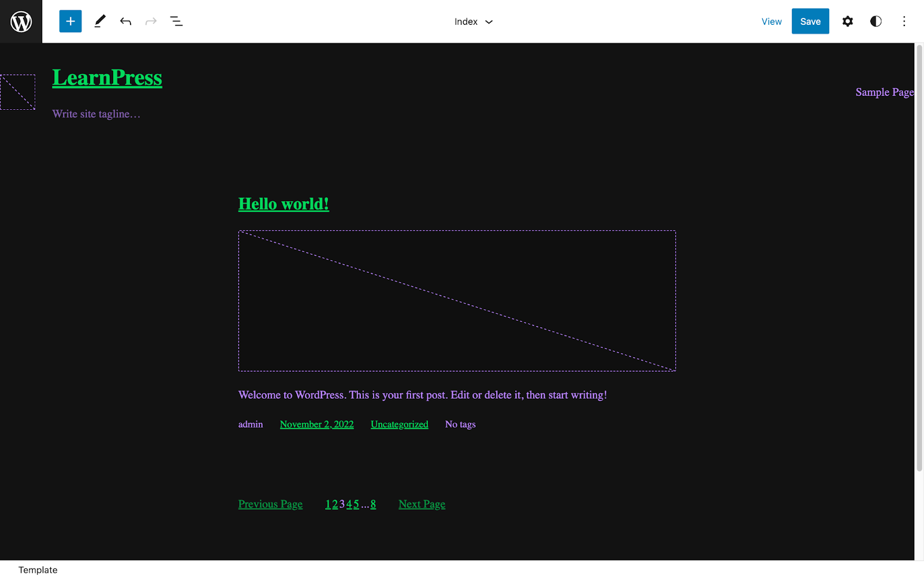Select the No tags text
This screenshot has height=578, width=924.
click(460, 424)
